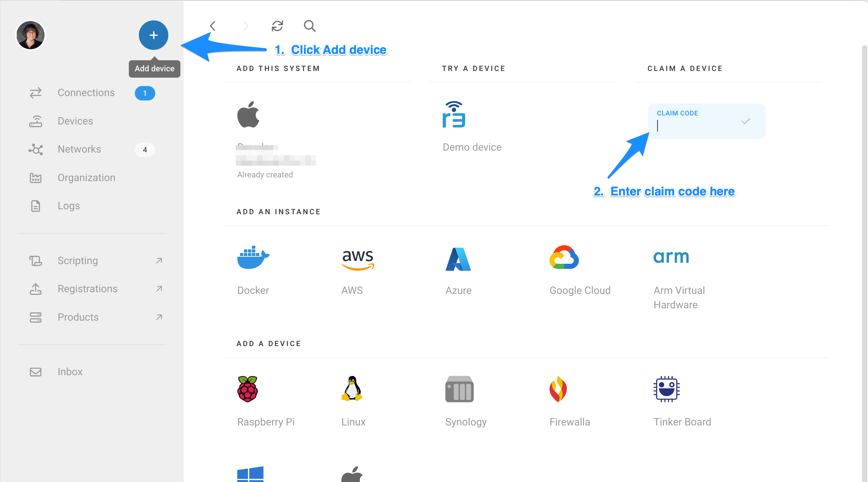Choose the AWS instance option
The height and width of the screenshot is (482, 868).
pyautogui.click(x=357, y=259)
